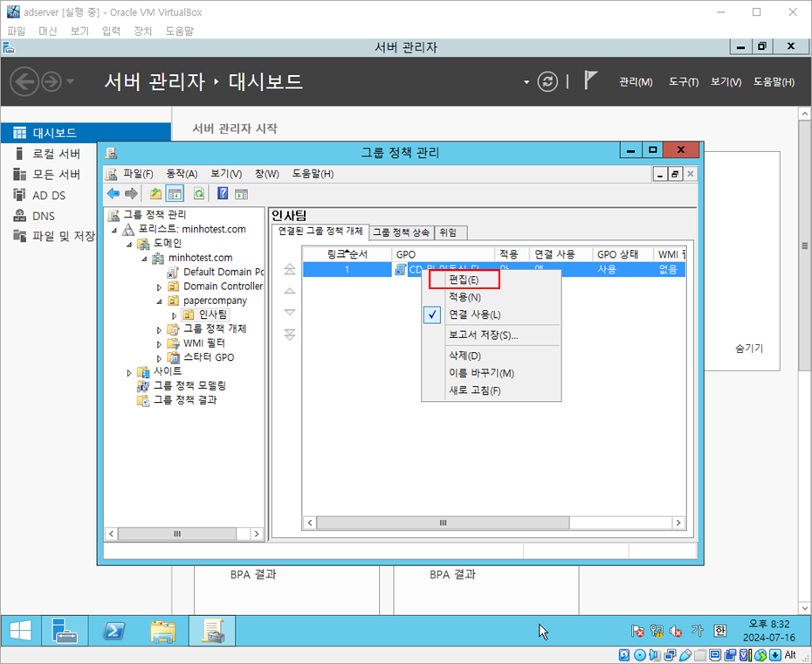Expand the 사이트 tree node

pyautogui.click(x=129, y=372)
